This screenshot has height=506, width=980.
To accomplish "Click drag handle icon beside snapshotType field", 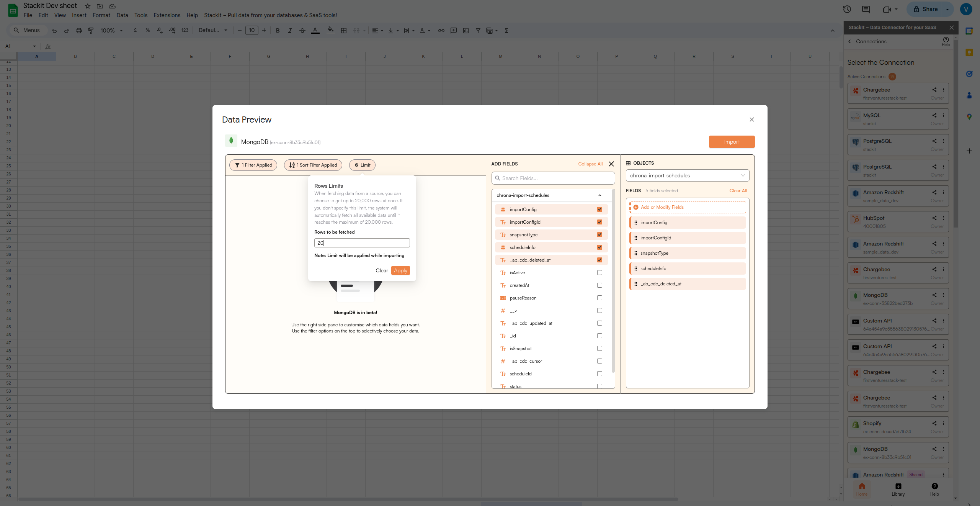I will pyautogui.click(x=636, y=253).
